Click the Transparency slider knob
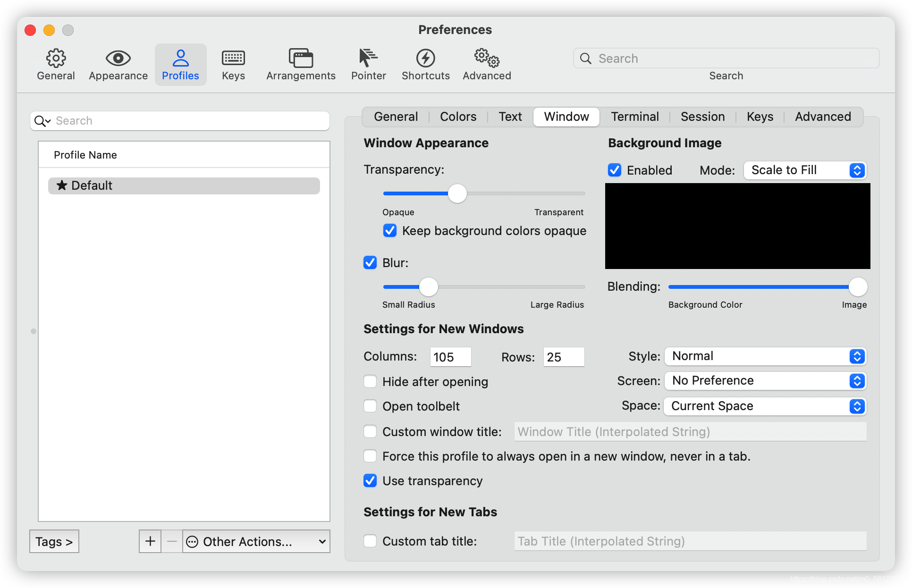Screen dimensions: 912x588 [457, 193]
